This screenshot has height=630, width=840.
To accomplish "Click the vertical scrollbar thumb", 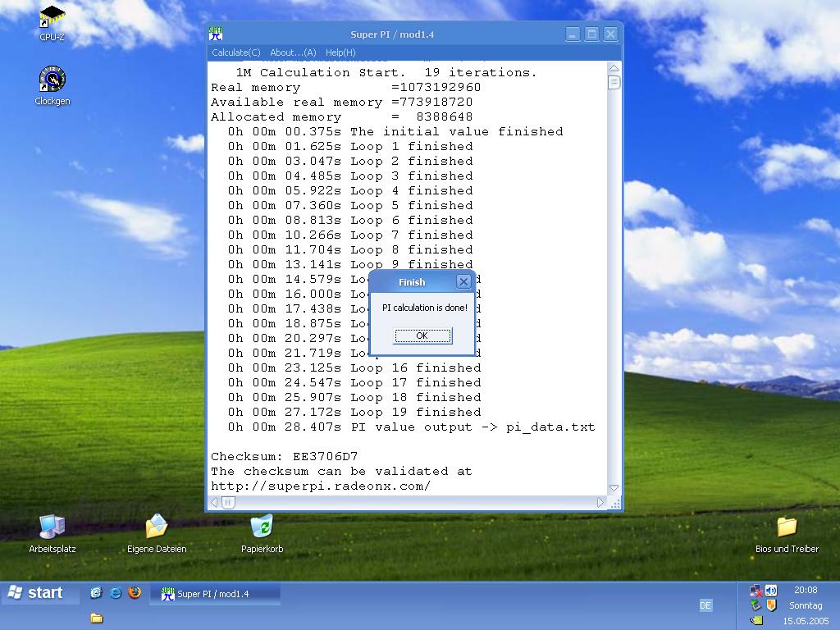I will click(x=614, y=83).
